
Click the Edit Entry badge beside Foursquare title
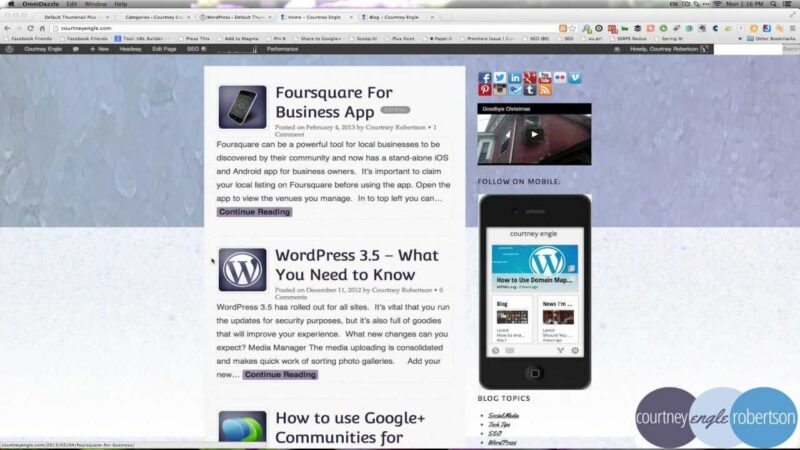395,110
